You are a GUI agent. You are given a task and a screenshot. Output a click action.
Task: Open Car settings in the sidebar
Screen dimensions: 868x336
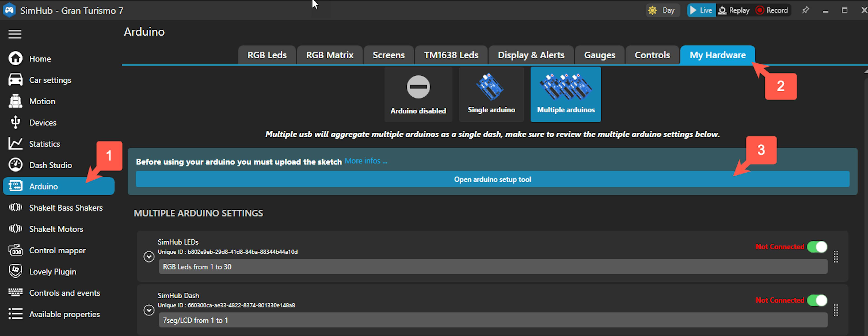[x=59, y=80]
